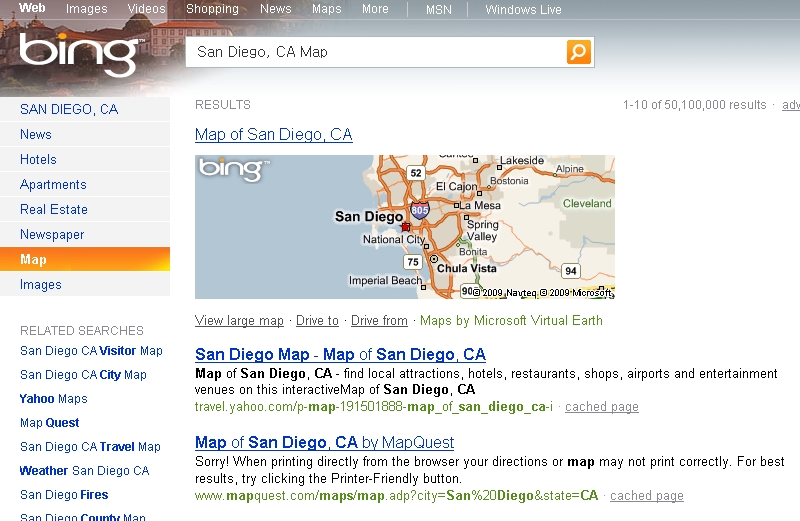Click related search Weather San Diego CA
The width and height of the screenshot is (800, 521).
click(85, 471)
